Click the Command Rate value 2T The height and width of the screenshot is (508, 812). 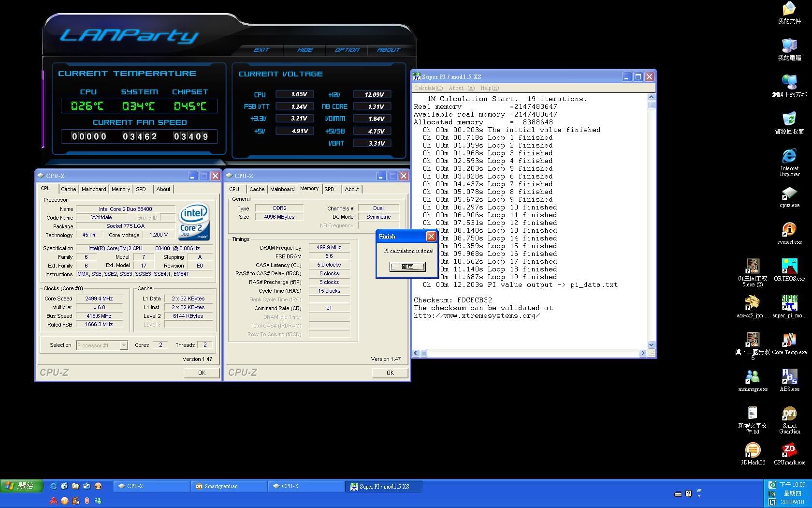coord(329,308)
